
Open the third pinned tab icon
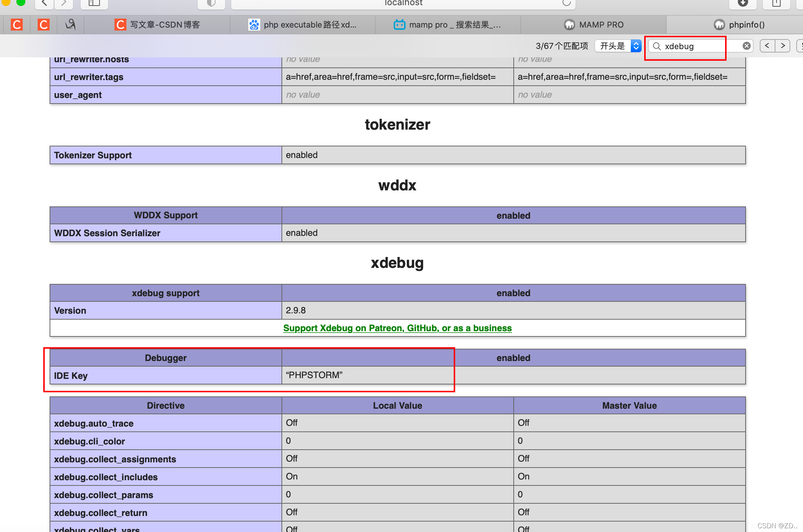[70, 25]
